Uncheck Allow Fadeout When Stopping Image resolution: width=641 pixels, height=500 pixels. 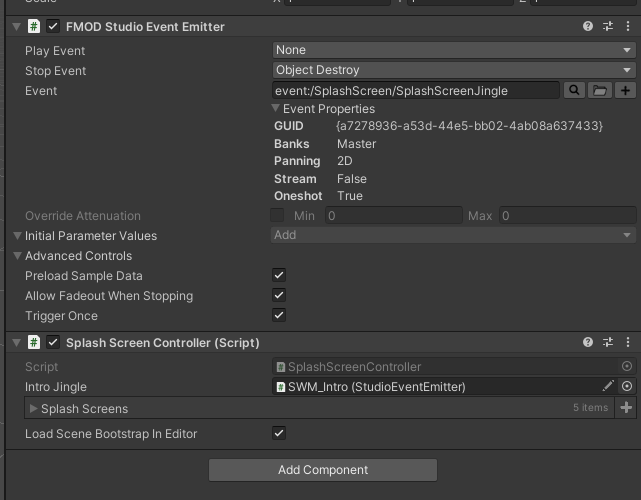(279, 295)
